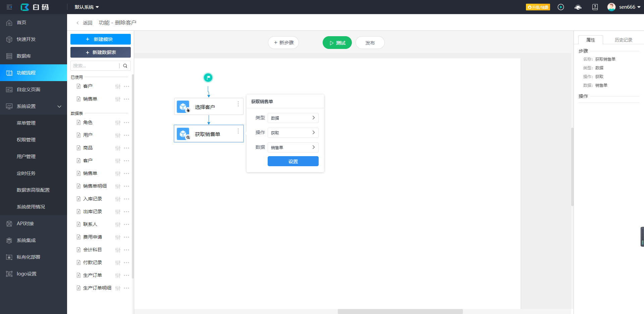Viewport: 644px width, 314px height.
Task: Click the green 测试 button
Action: tap(337, 43)
